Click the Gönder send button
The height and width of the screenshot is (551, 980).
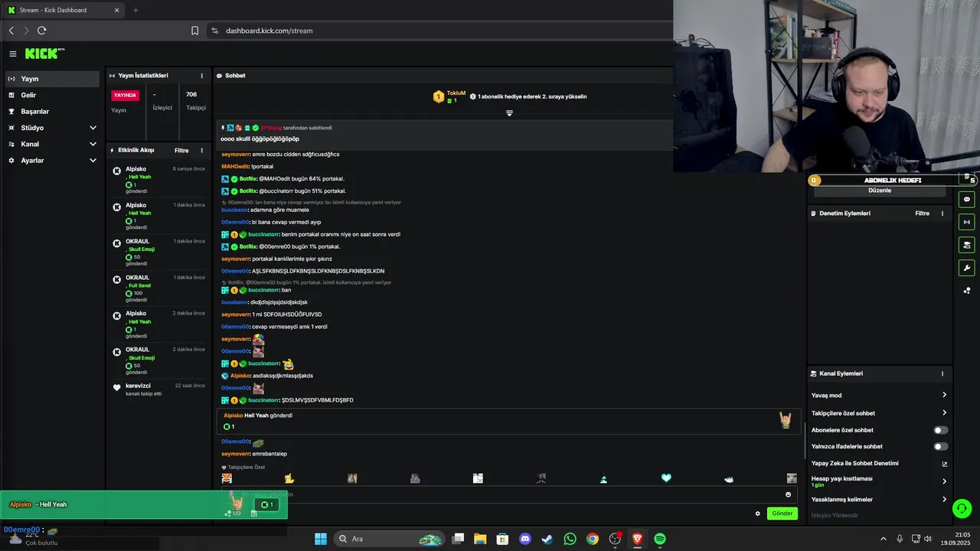[x=782, y=514]
